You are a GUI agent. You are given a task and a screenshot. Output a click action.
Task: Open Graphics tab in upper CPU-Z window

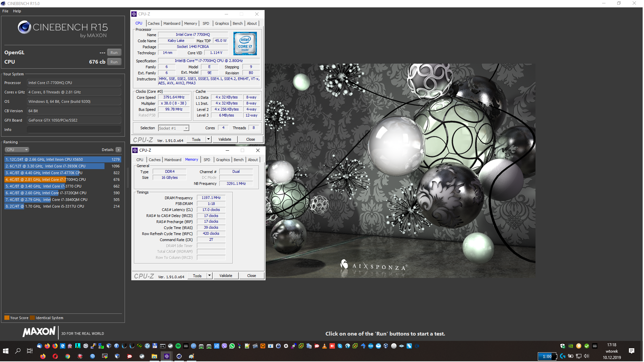pyautogui.click(x=222, y=23)
